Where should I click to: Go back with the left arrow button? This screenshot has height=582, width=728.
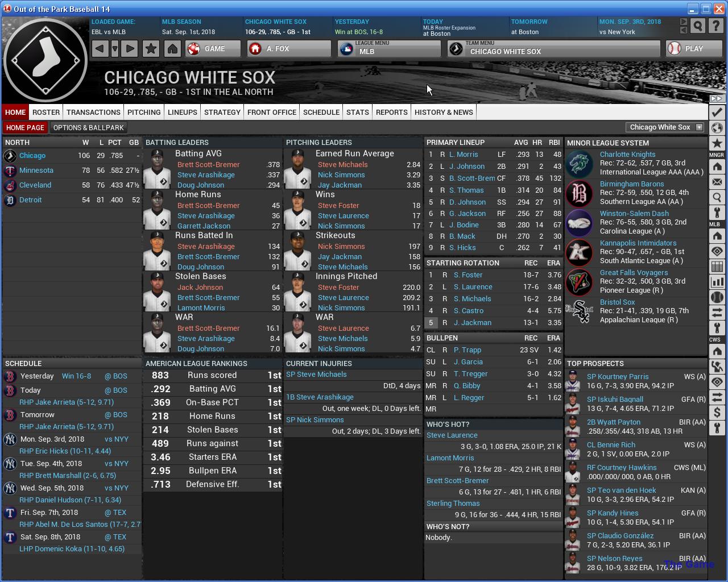click(x=100, y=49)
